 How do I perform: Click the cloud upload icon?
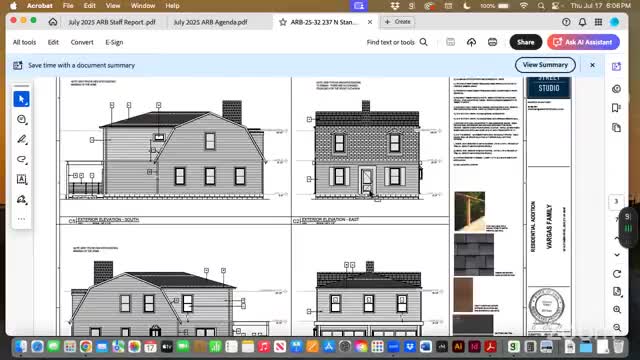pyautogui.click(x=471, y=42)
